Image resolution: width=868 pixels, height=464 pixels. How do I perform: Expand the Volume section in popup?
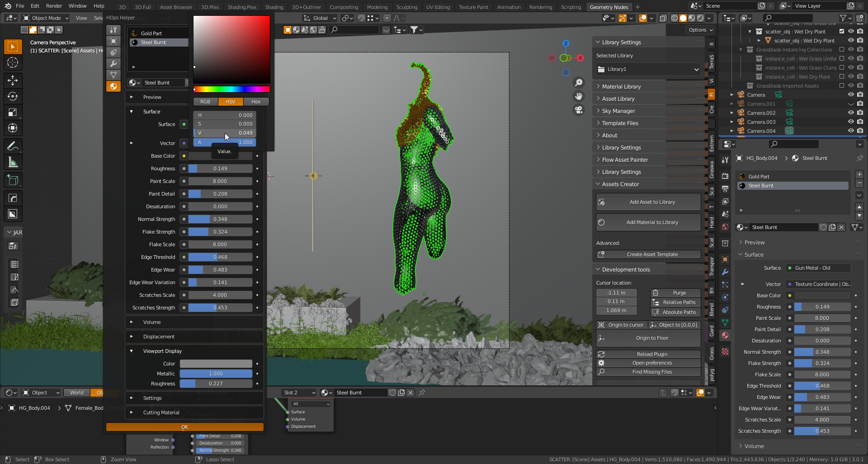152,322
